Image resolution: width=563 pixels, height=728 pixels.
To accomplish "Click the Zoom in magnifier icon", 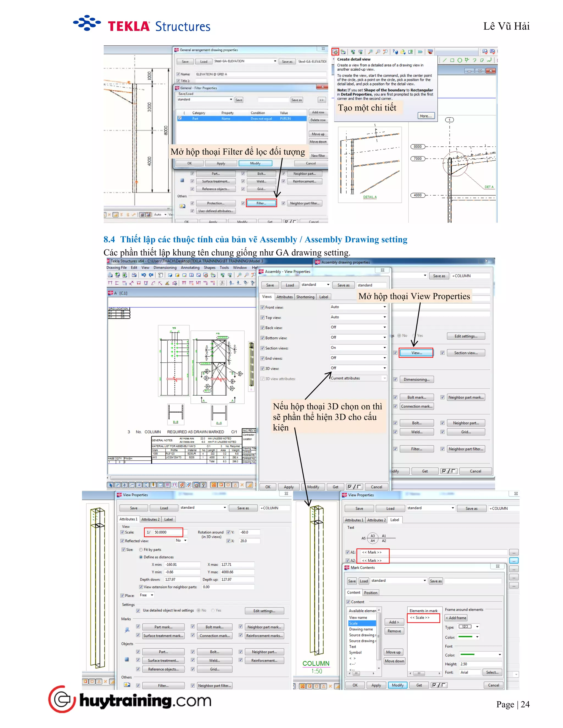I will click(239, 275).
